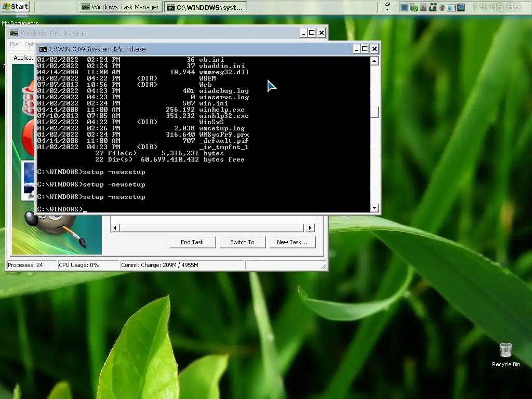The image size is (532, 399).
Task: Close the cmd.exe window
Action: [374, 49]
